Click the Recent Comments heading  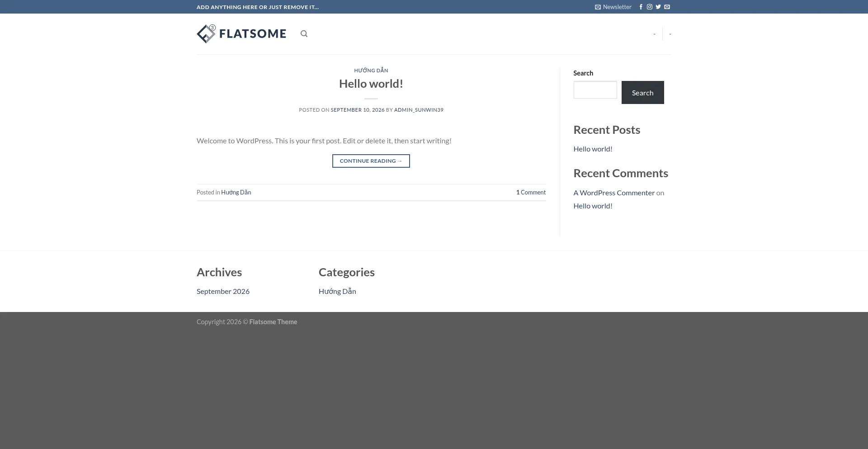[x=621, y=173]
